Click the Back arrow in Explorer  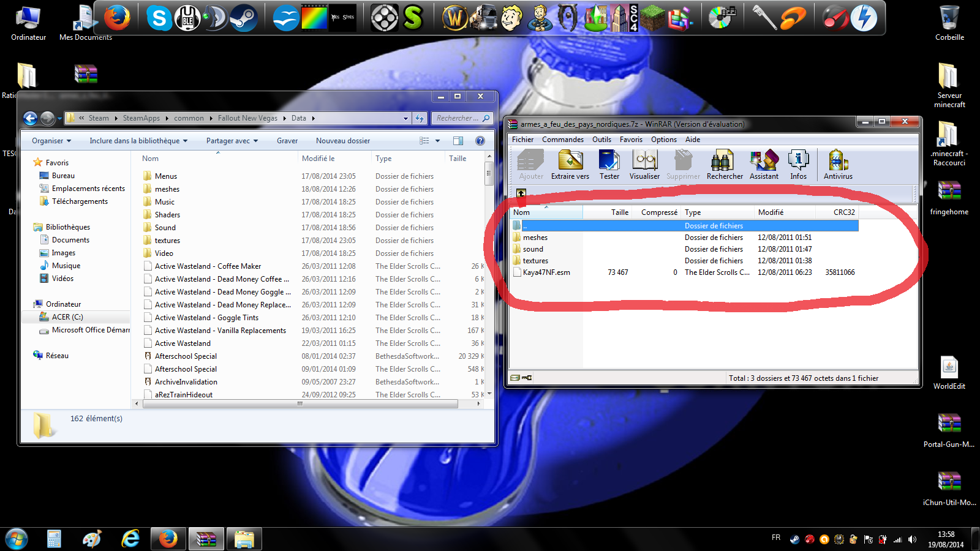[31, 118]
